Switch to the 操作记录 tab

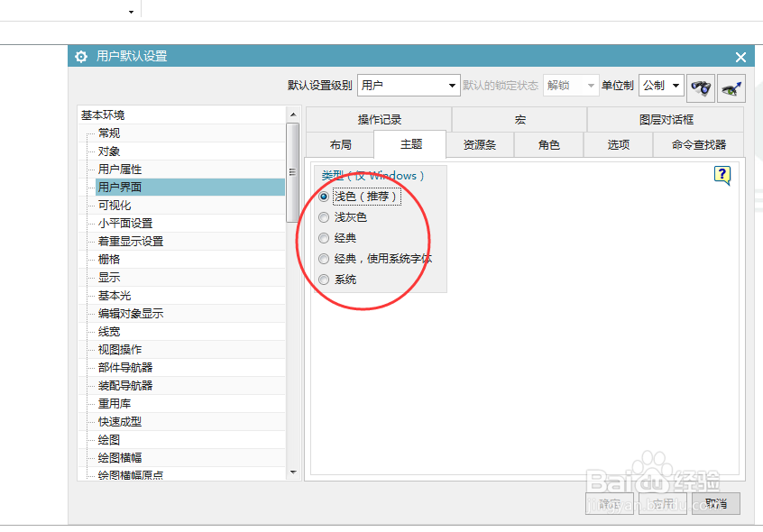tap(379, 119)
